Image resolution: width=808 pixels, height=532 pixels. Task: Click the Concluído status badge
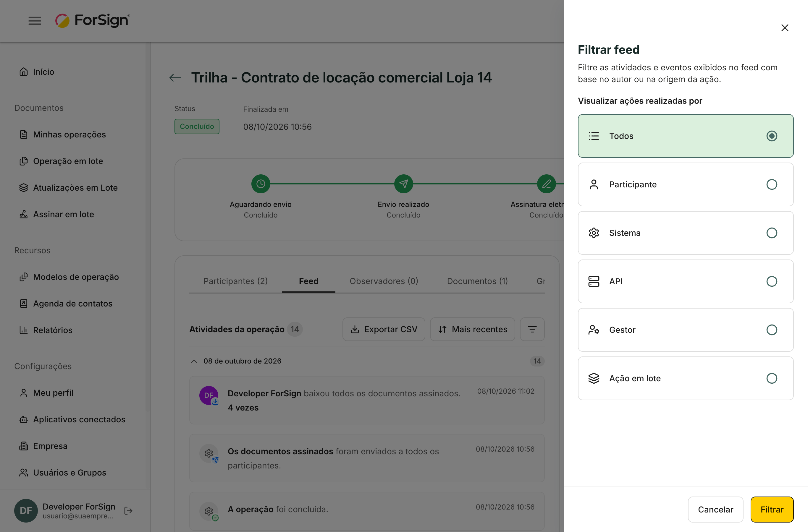click(x=197, y=126)
